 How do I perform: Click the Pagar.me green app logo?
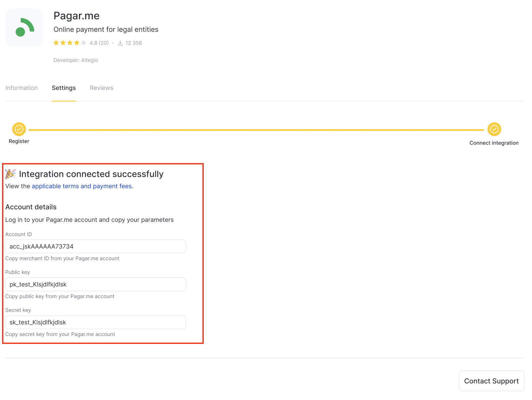24,27
